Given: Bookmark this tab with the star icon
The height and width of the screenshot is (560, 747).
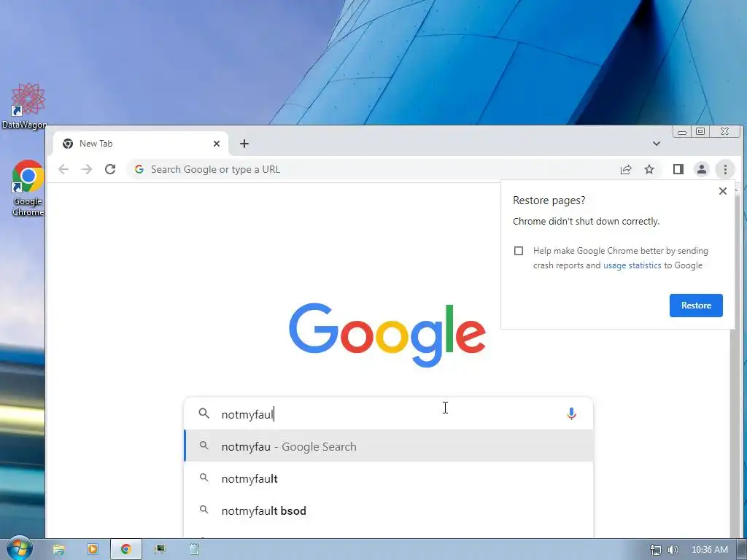Looking at the screenshot, I should (649, 169).
